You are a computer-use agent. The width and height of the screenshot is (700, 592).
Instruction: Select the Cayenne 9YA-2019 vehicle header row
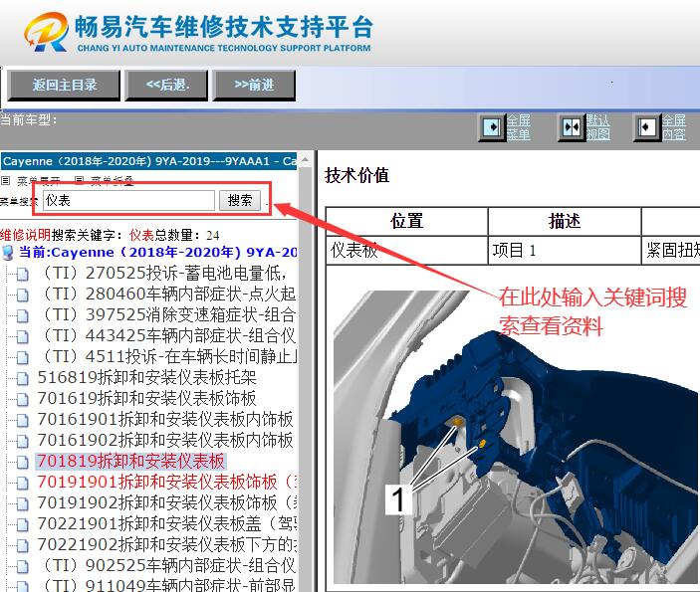pyautogui.click(x=148, y=161)
